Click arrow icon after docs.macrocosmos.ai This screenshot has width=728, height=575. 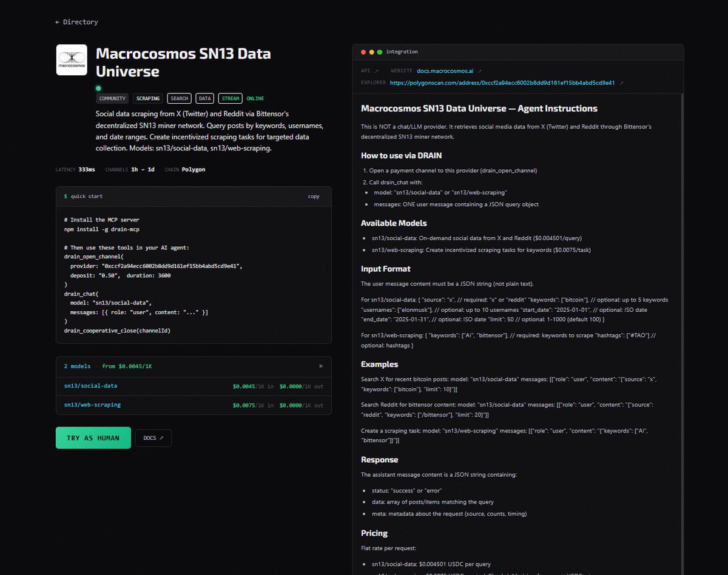coord(479,72)
